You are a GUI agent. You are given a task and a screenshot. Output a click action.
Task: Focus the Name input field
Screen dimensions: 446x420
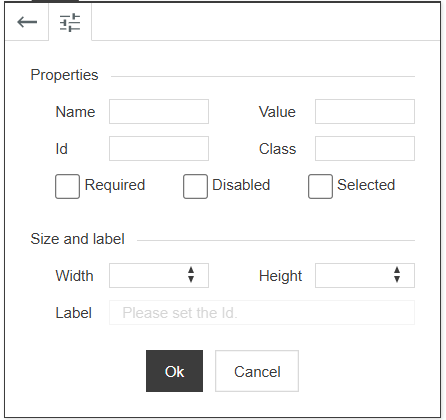[x=159, y=111]
